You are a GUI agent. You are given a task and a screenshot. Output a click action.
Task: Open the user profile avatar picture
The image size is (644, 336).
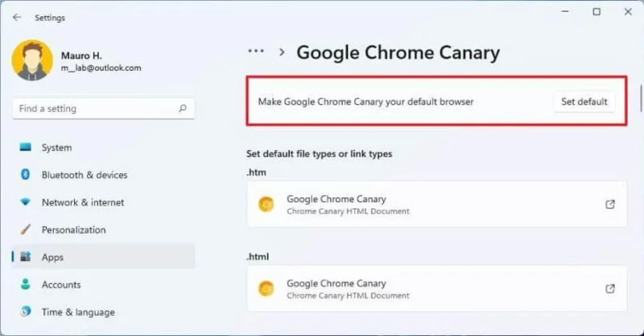click(32, 60)
